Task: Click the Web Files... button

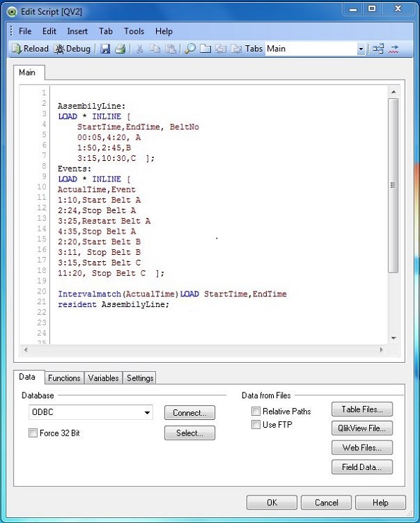Action: 362,447
